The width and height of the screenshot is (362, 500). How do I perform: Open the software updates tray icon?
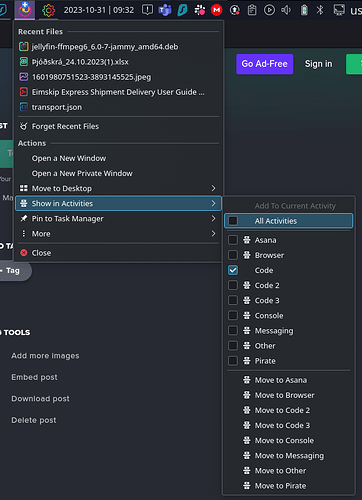click(235, 10)
